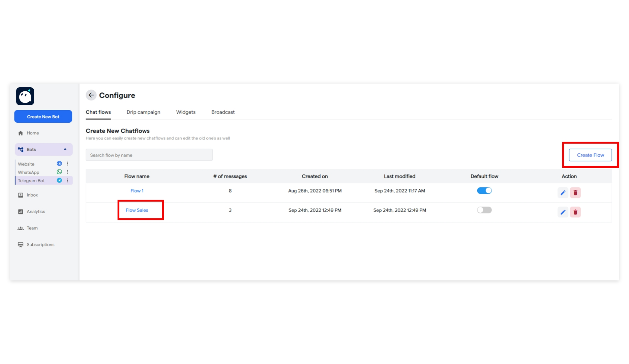The image size is (629, 364).
Task: Click the Created on column header
Action: (x=315, y=176)
